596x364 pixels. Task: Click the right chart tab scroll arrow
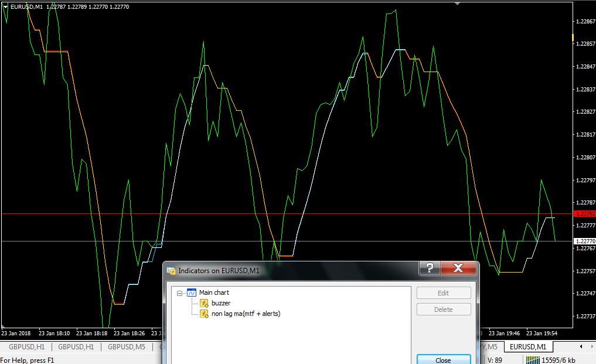click(592, 346)
